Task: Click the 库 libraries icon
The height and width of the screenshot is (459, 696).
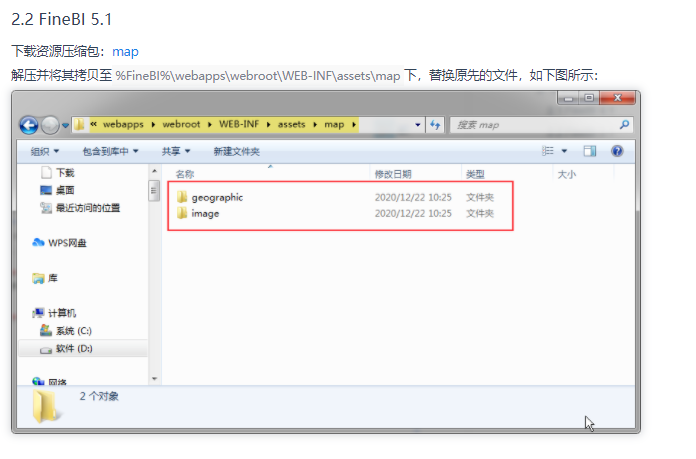Action: click(x=39, y=278)
